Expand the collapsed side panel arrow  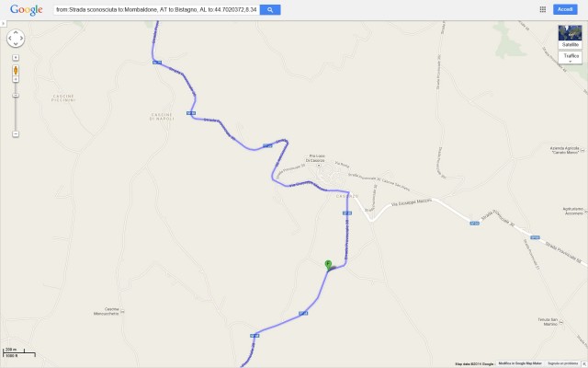pos(3,24)
